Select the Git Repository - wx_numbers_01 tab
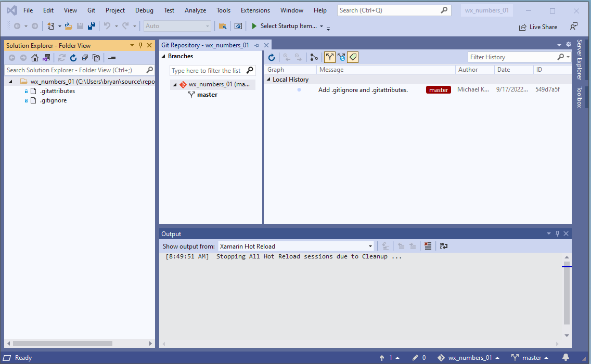The height and width of the screenshot is (364, 591). [205, 45]
